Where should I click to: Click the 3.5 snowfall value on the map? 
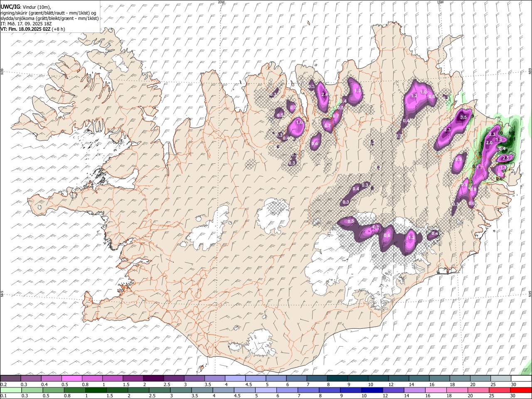(464, 118)
